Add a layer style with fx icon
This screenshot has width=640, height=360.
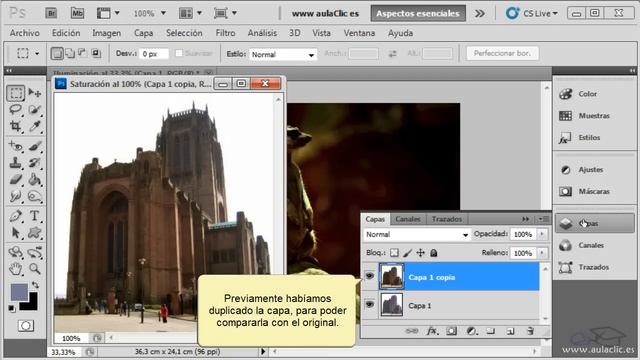(x=432, y=331)
